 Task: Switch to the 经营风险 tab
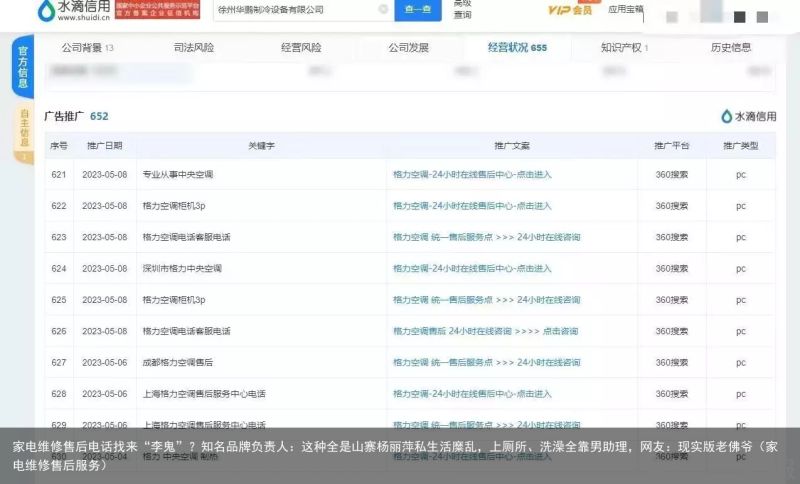click(x=301, y=48)
